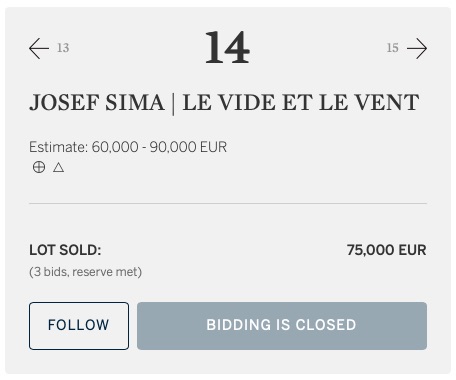456x380 pixels.
Task: Go to next lot with right arrow
Action: [x=417, y=48]
